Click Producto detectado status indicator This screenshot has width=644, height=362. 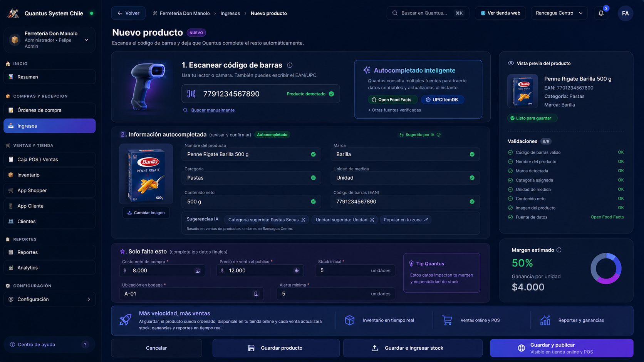(x=310, y=94)
